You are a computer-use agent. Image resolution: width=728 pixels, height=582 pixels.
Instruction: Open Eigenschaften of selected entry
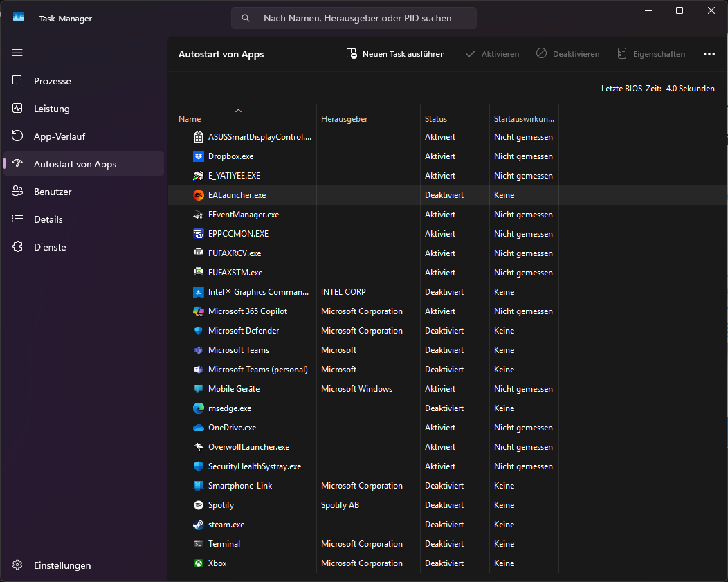651,54
